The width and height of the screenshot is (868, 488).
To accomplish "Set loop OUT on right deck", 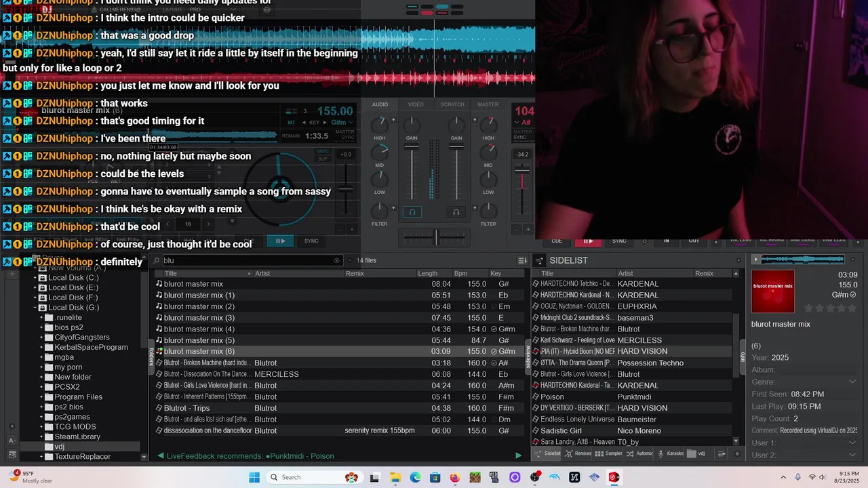I will (694, 241).
